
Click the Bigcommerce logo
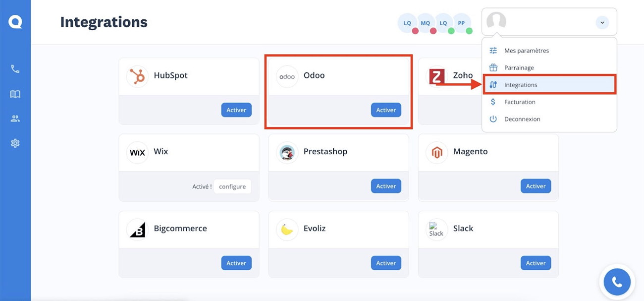137,229
